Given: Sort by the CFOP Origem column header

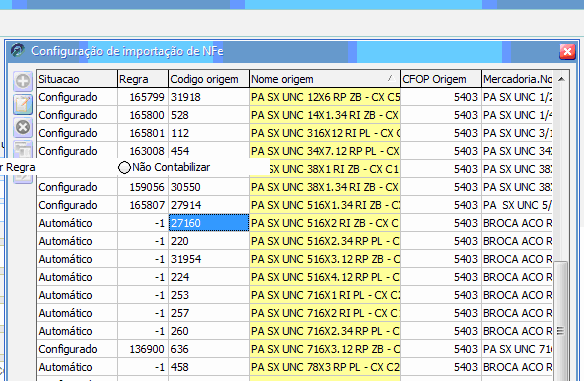Looking at the screenshot, I should click(441, 79).
